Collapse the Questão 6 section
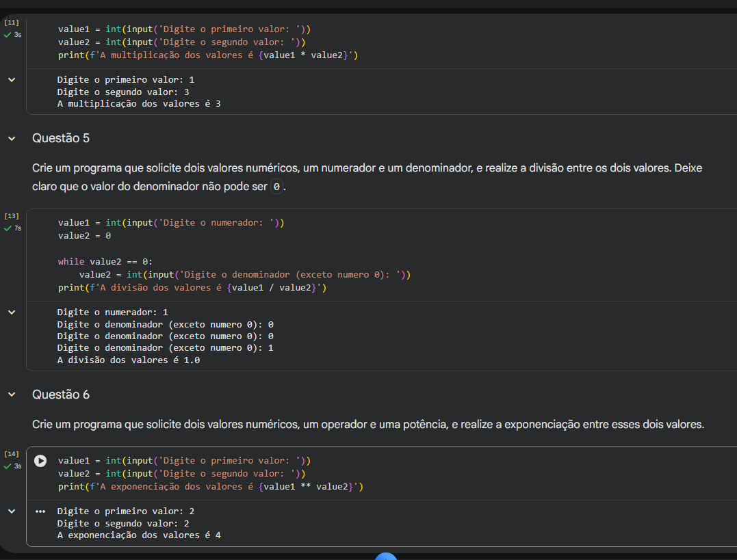The image size is (737, 560). coord(12,395)
